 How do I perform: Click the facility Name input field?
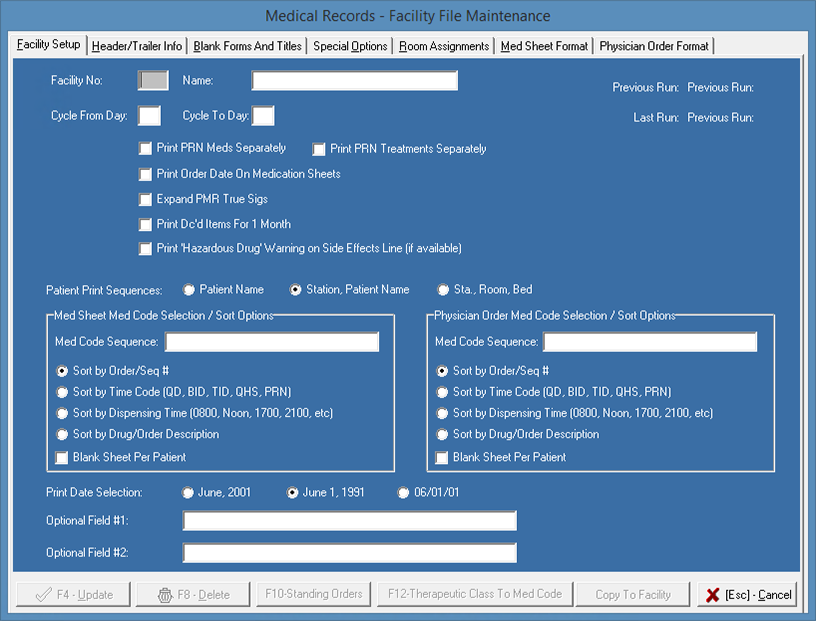[x=354, y=81]
